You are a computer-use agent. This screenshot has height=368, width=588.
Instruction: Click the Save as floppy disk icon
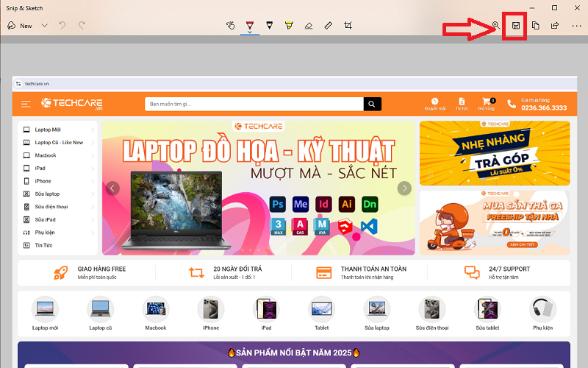click(516, 26)
